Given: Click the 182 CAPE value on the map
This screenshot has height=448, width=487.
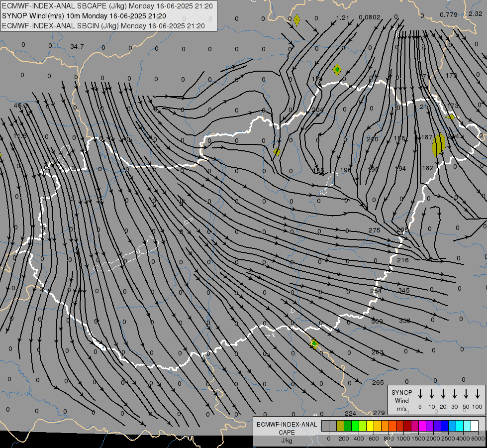Looking at the screenshot, I should point(428,168).
